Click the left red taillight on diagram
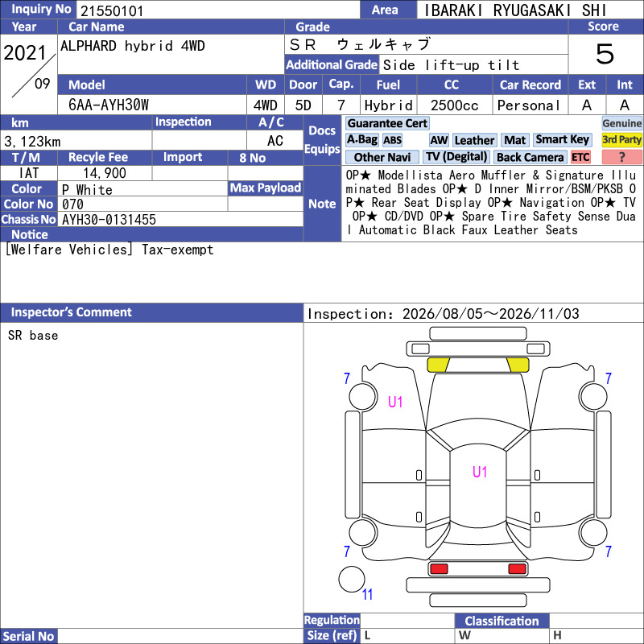The height and width of the screenshot is (644, 644). coord(439,569)
